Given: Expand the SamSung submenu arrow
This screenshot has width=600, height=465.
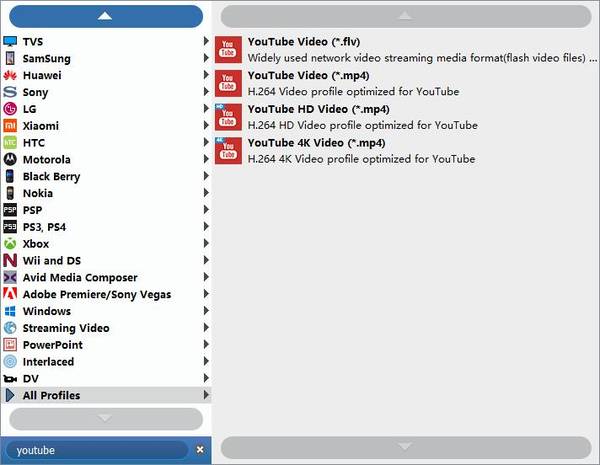Looking at the screenshot, I should pyautogui.click(x=206, y=58).
